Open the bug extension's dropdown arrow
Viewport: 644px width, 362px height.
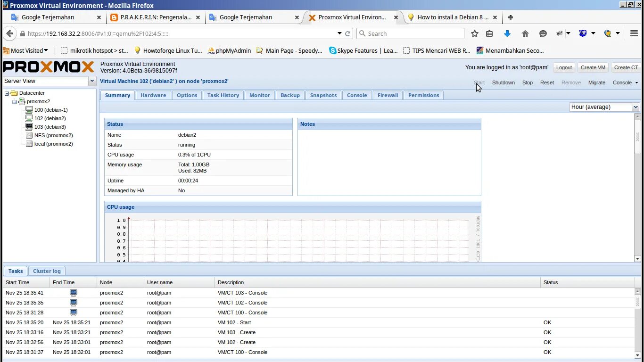point(569,33)
